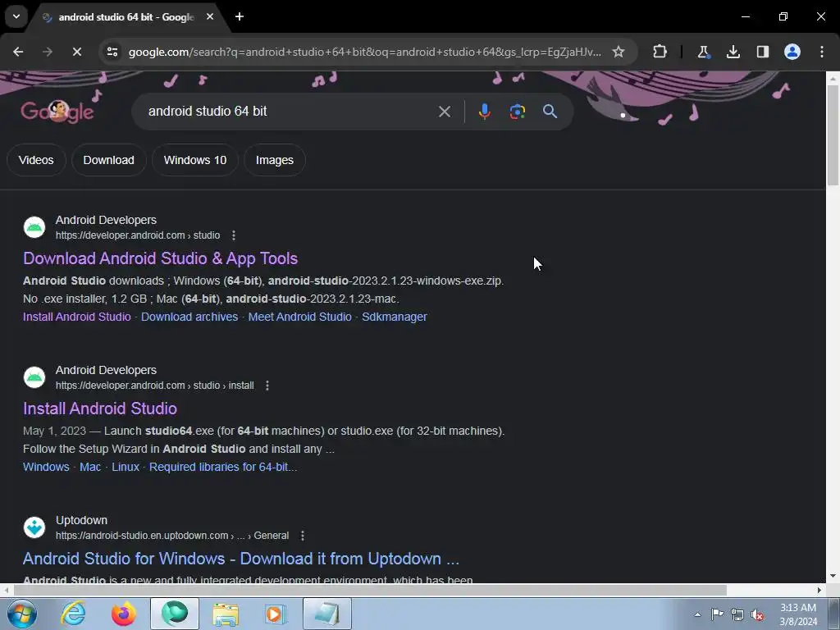This screenshot has height=630, width=840.
Task: Open options for the Uptodown result
Action: coord(303,535)
